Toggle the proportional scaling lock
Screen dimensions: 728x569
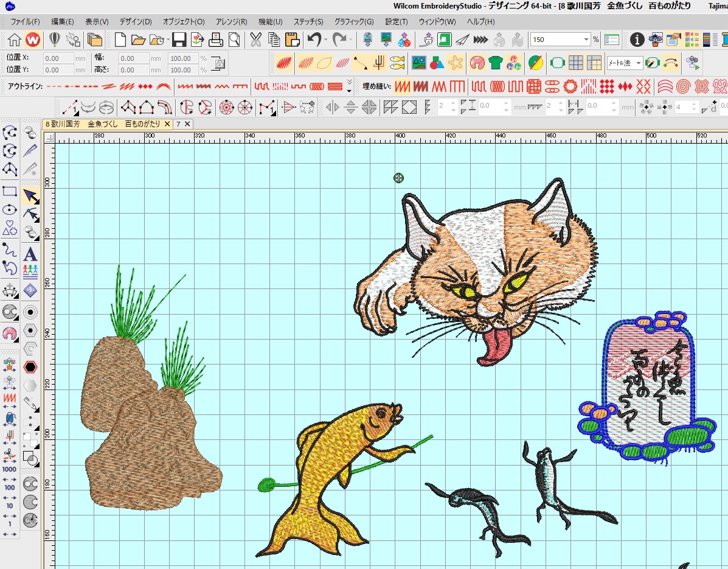(x=218, y=64)
